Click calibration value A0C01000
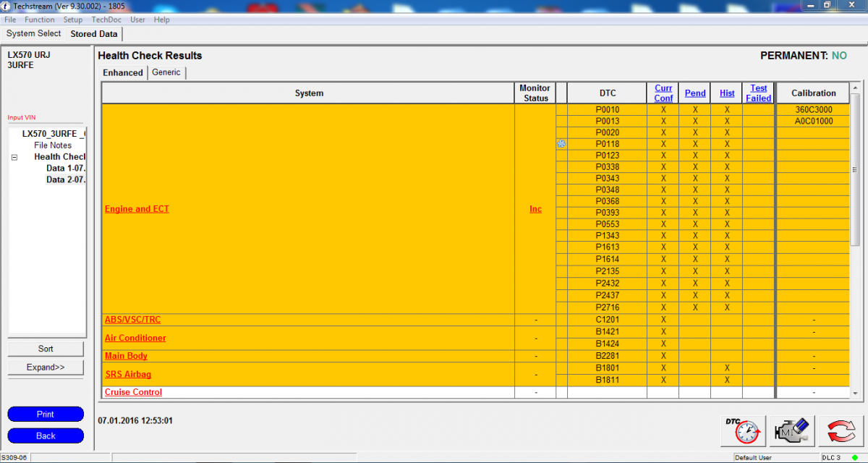 (814, 122)
